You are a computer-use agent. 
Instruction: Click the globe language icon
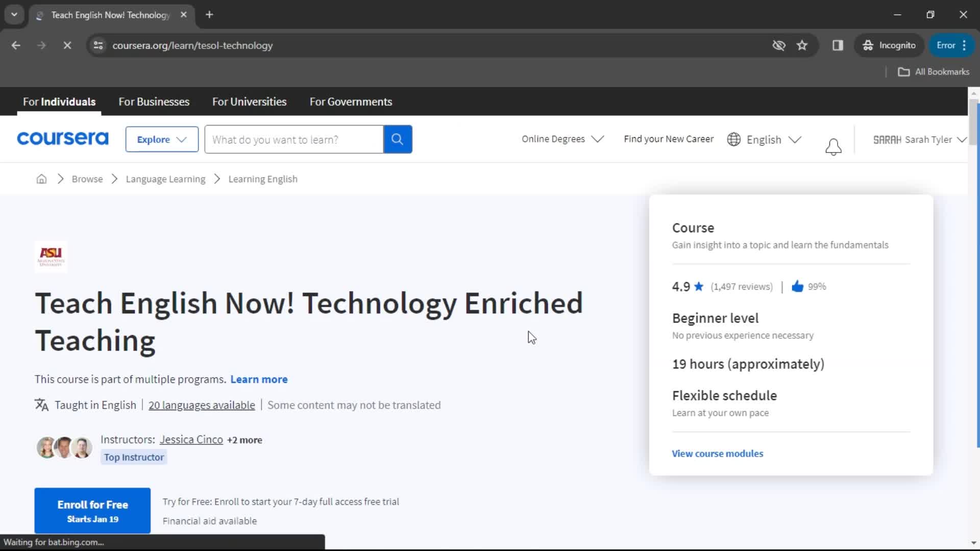tap(733, 139)
